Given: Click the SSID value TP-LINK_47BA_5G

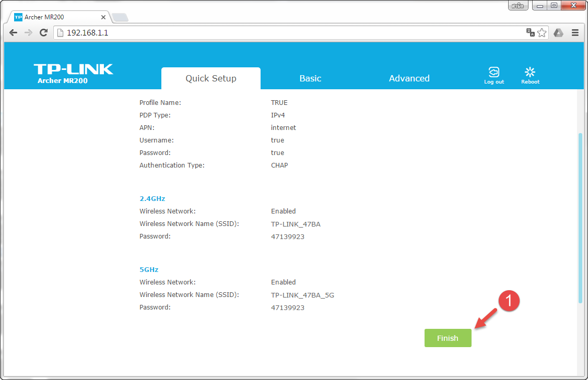Looking at the screenshot, I should [302, 295].
